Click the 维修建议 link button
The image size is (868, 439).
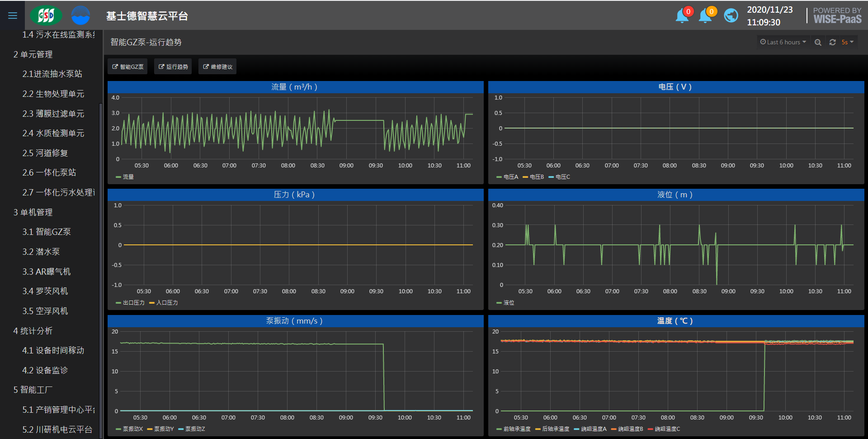217,67
